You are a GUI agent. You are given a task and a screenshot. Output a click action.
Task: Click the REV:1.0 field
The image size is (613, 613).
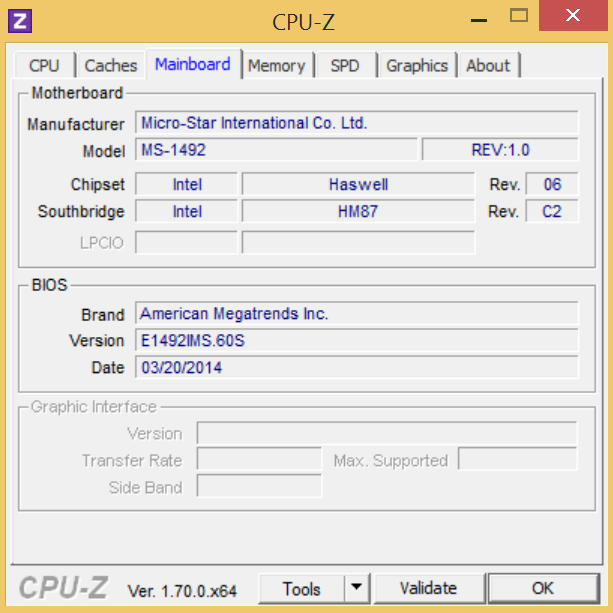coord(500,150)
